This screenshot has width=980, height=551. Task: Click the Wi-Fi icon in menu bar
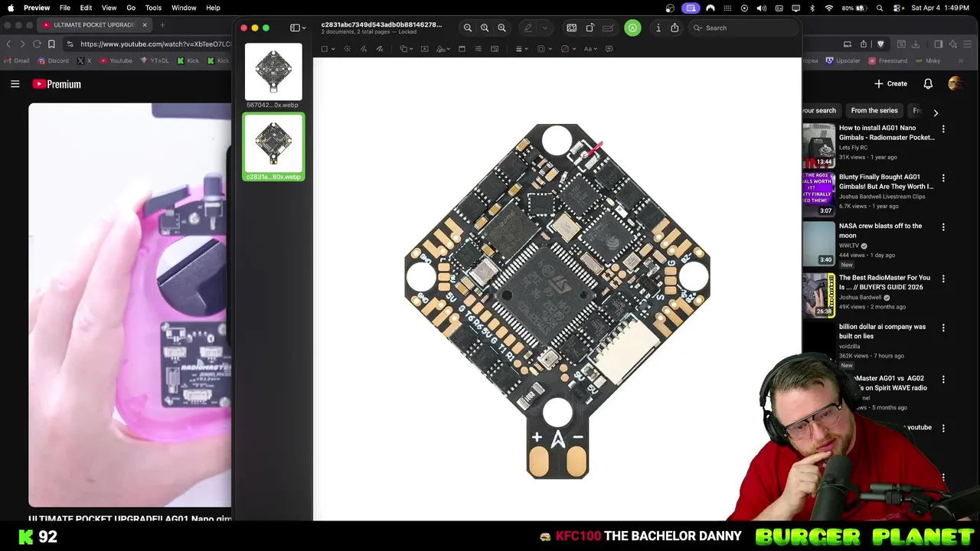pos(828,8)
